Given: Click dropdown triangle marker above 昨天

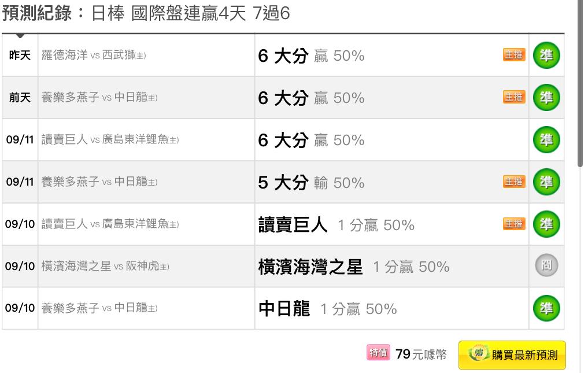Looking at the screenshot, I should click(x=20, y=36).
